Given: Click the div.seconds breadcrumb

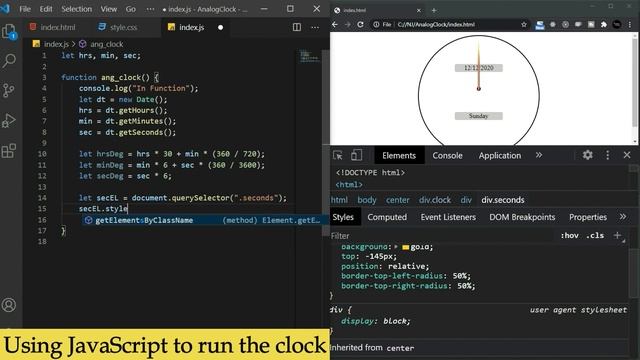Looking at the screenshot, I should point(502,200).
